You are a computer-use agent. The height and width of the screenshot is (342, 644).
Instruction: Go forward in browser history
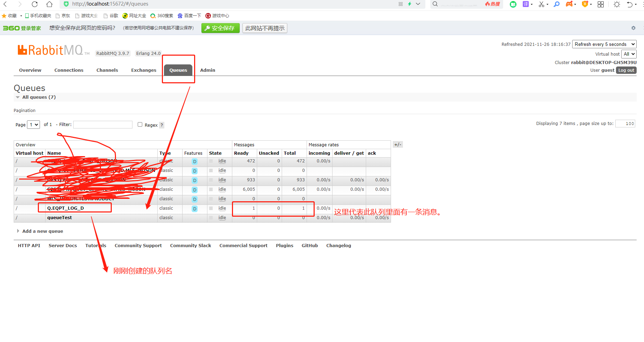(x=20, y=4)
